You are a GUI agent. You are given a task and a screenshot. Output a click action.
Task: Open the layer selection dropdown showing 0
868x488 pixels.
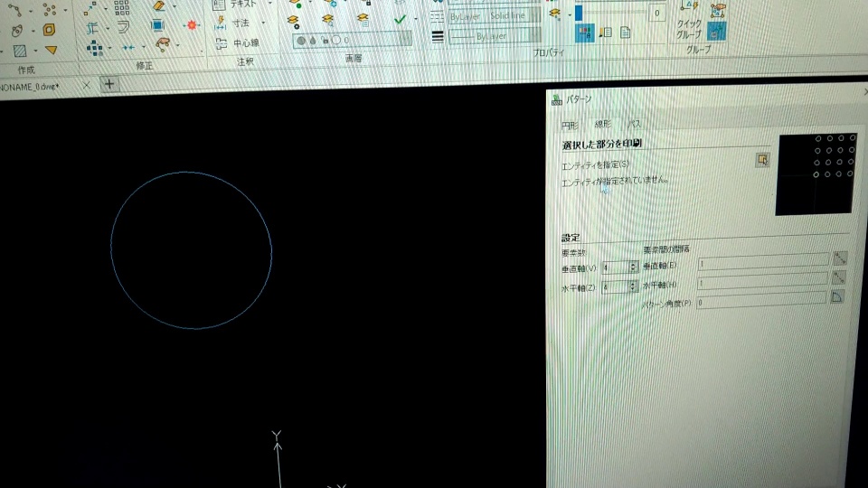(353, 40)
